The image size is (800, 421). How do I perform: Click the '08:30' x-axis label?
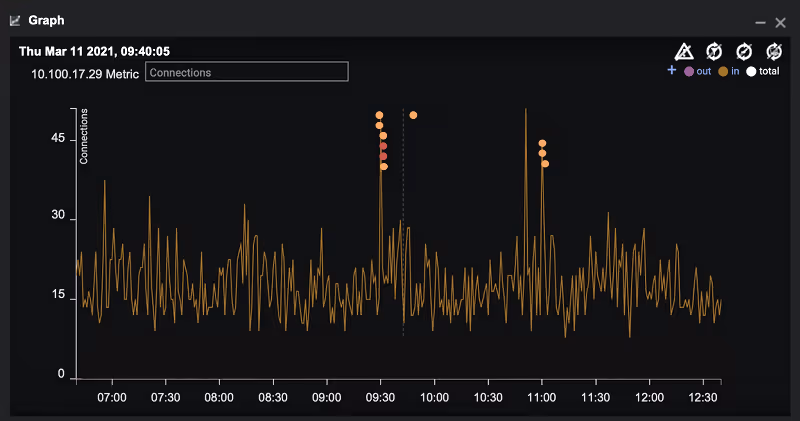tap(273, 398)
